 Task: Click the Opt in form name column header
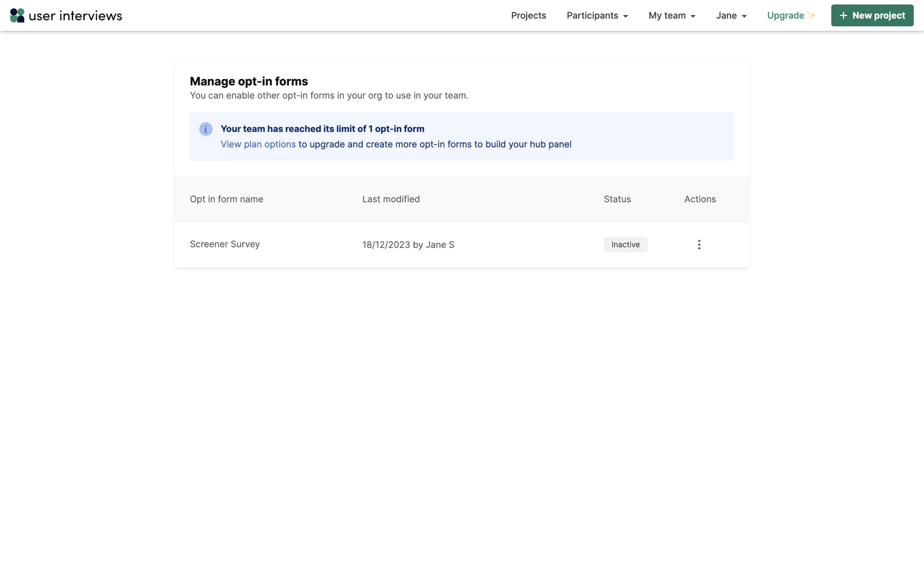226,199
